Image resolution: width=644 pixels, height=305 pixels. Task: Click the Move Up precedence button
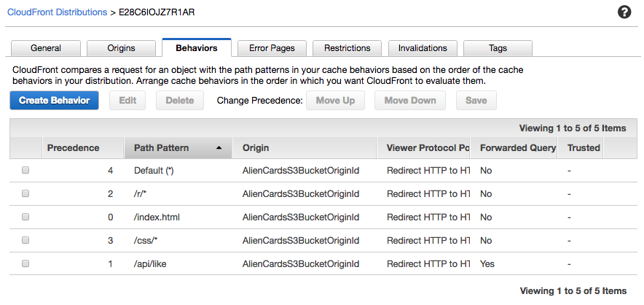[x=335, y=101]
